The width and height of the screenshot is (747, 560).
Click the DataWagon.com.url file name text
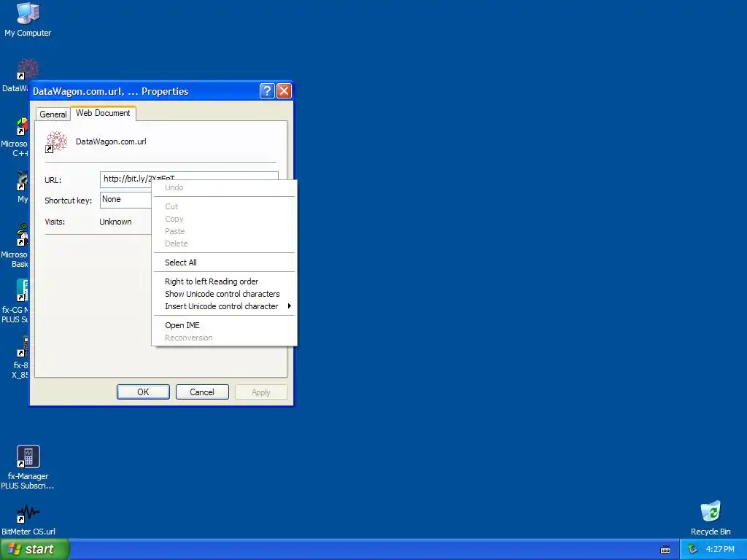pos(111,141)
